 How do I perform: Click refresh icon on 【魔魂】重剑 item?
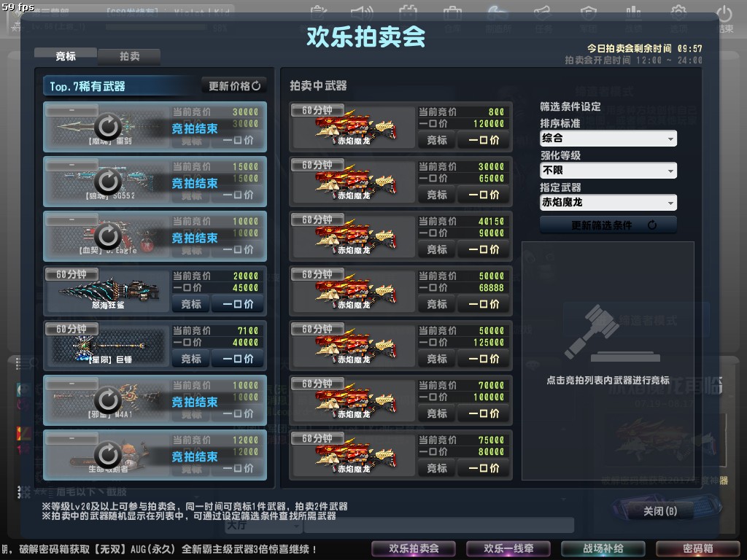tap(108, 126)
